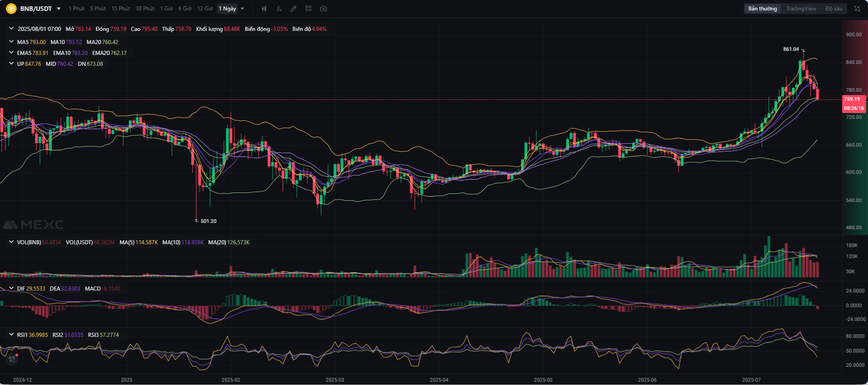Click the Biên độ 4.94% value

click(319, 29)
